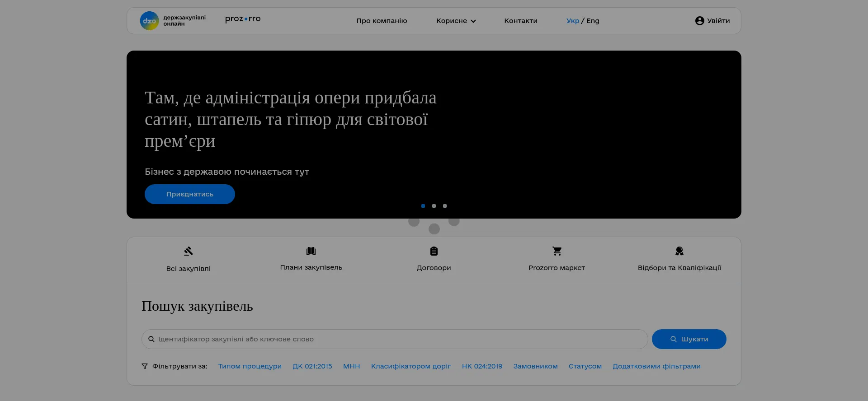Focus the procurement identifier search field

click(398, 339)
